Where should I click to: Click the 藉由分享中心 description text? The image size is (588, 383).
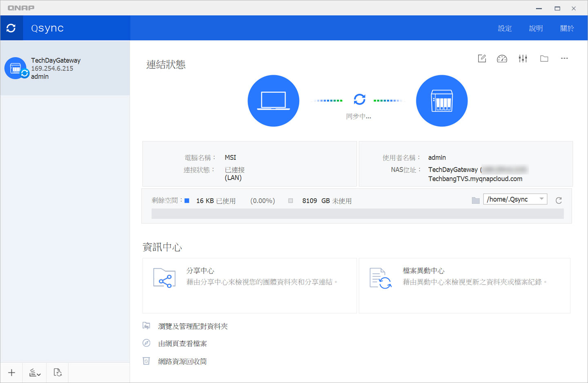pyautogui.click(x=262, y=282)
